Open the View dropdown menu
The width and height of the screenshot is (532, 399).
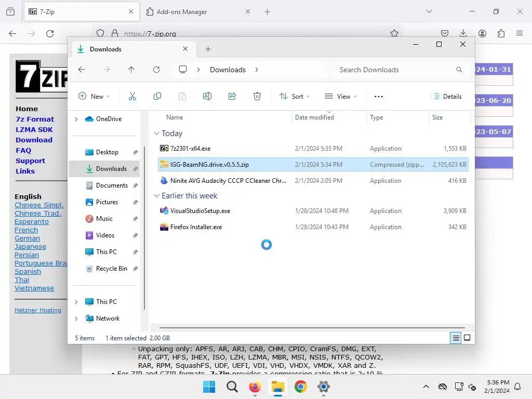[341, 96]
